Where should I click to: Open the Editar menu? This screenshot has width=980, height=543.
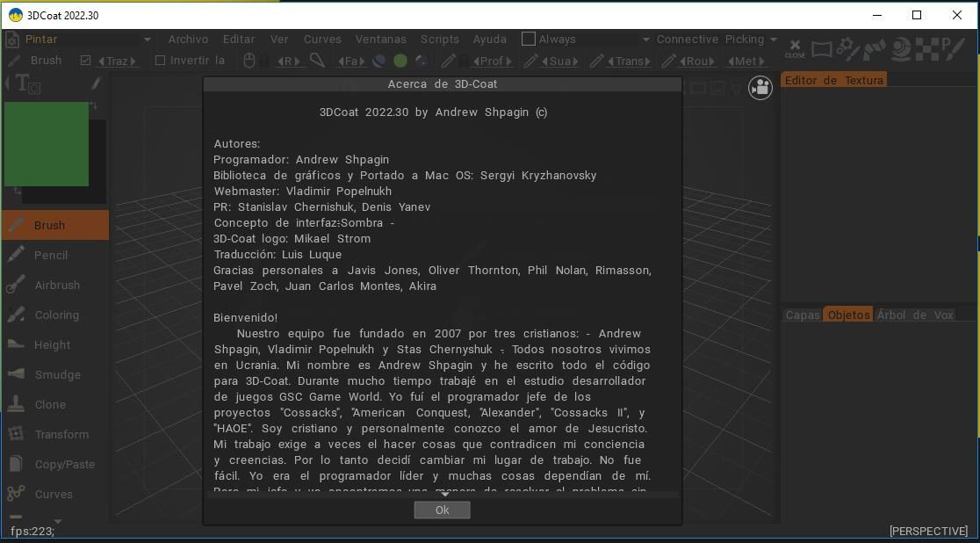click(239, 39)
